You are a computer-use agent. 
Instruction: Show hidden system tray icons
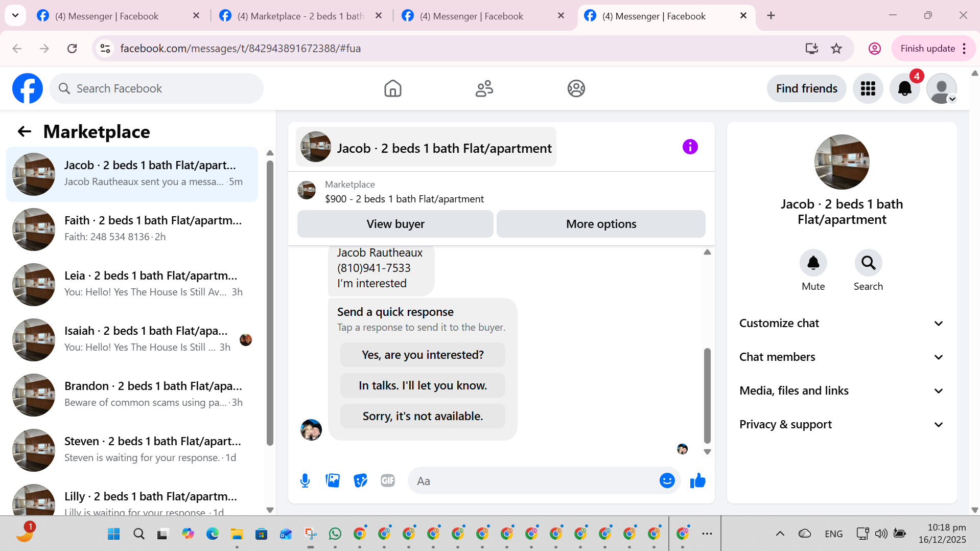click(780, 534)
